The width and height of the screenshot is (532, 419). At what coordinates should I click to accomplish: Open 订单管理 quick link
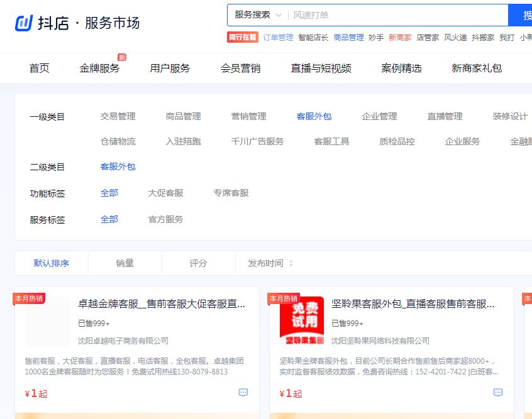278,37
